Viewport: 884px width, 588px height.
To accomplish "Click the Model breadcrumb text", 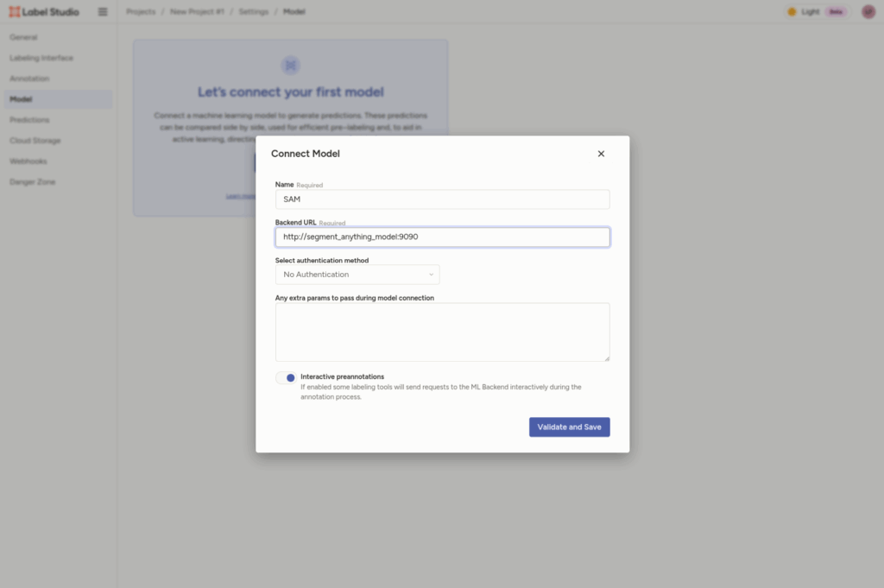I will coord(294,11).
